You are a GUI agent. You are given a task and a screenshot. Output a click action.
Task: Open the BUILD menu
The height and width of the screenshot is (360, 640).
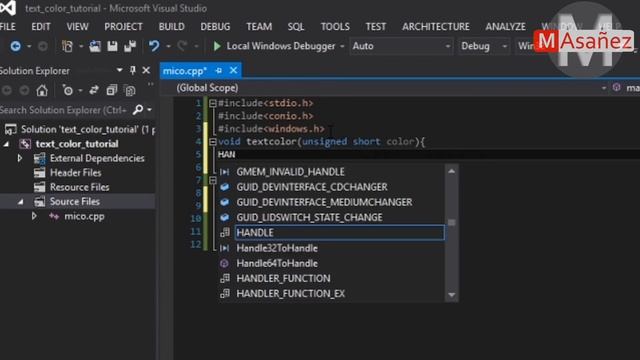(x=171, y=27)
